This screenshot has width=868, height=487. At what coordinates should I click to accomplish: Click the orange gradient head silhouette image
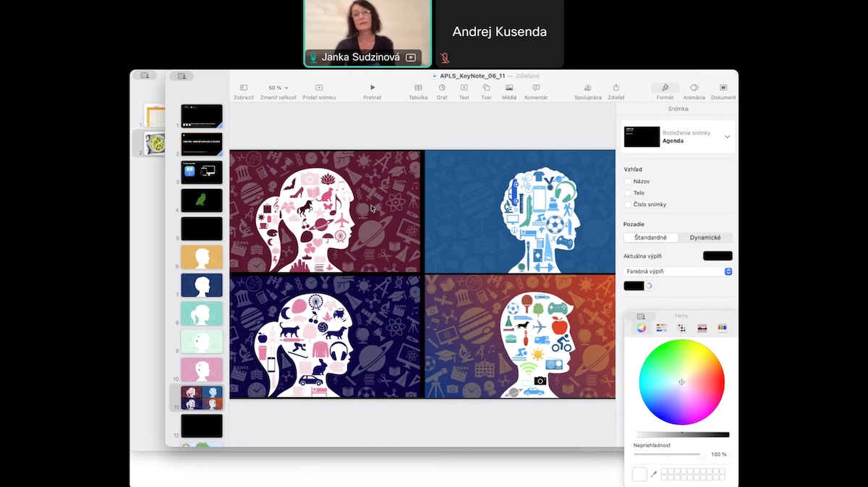(520, 336)
